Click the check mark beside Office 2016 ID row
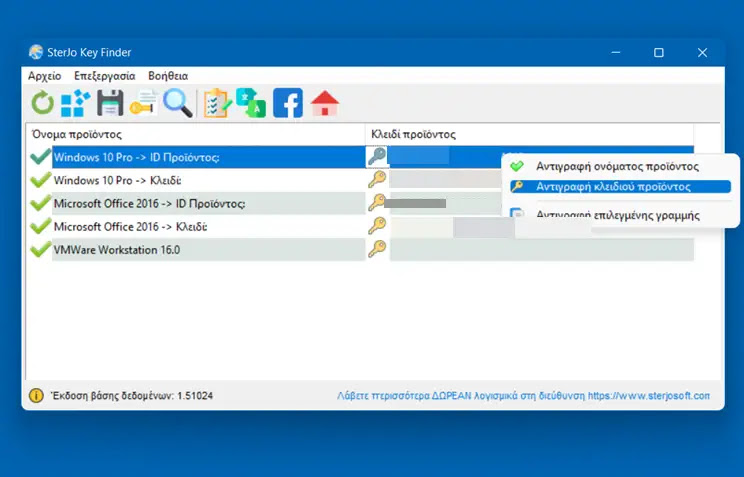The height and width of the screenshot is (477, 744). click(x=40, y=203)
